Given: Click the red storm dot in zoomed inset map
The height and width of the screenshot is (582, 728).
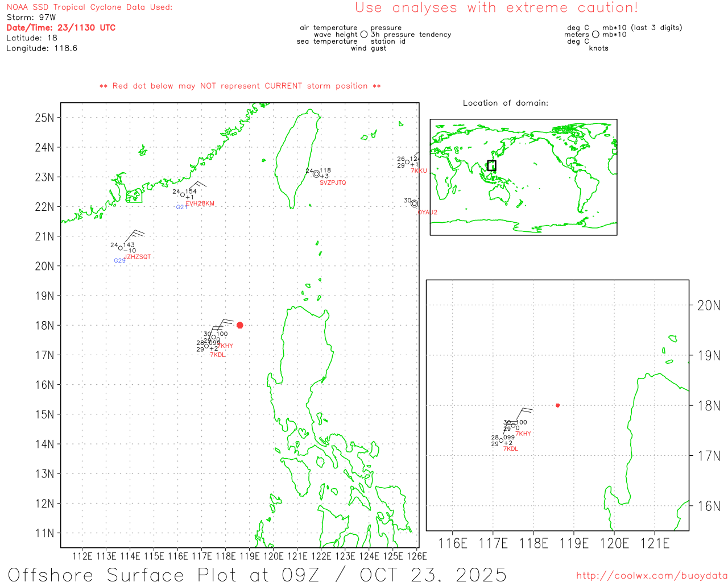Looking at the screenshot, I should pyautogui.click(x=557, y=405).
